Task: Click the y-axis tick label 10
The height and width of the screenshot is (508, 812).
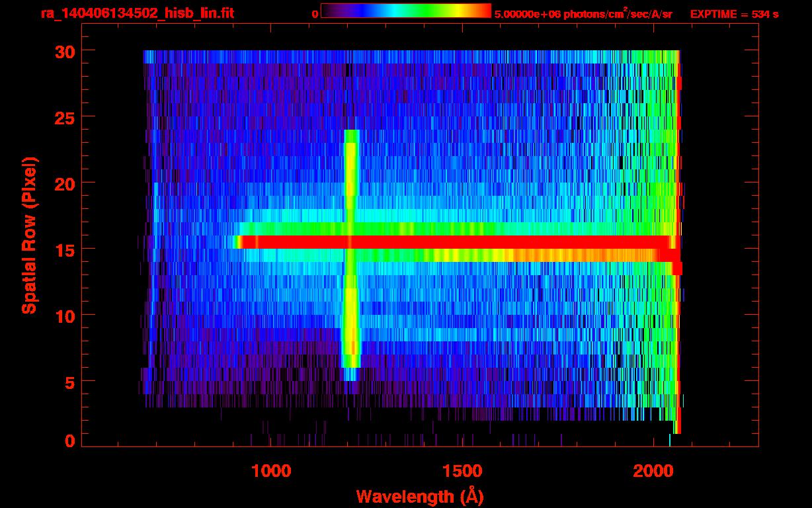Action: click(x=64, y=316)
